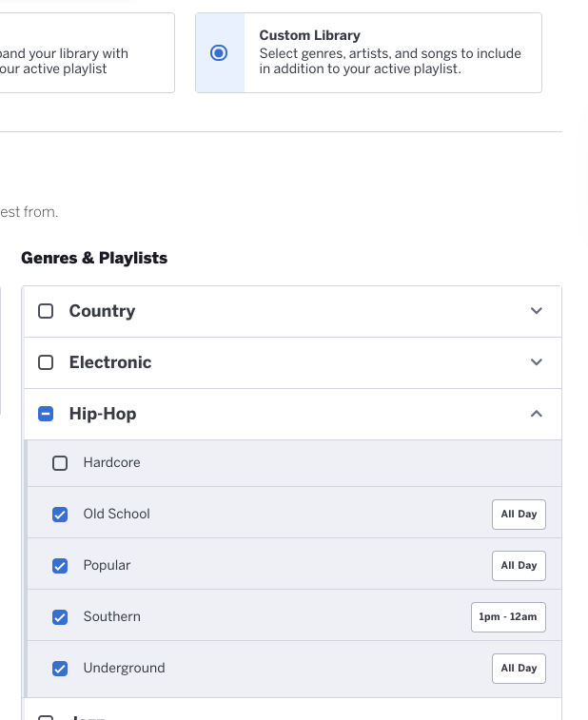Expand the Electronic genre chevron
This screenshot has height=720, width=588.
tap(536, 362)
